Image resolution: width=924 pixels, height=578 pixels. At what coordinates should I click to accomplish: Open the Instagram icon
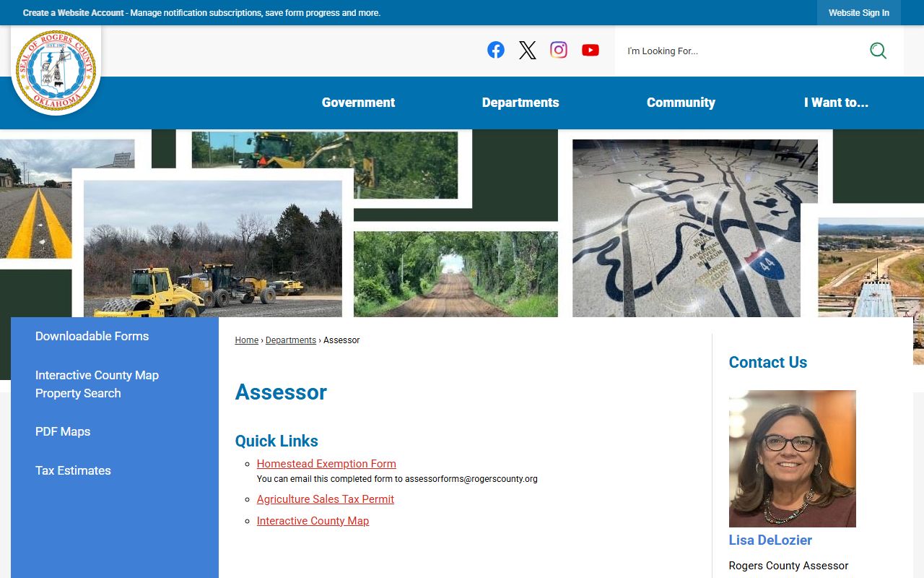(x=559, y=50)
